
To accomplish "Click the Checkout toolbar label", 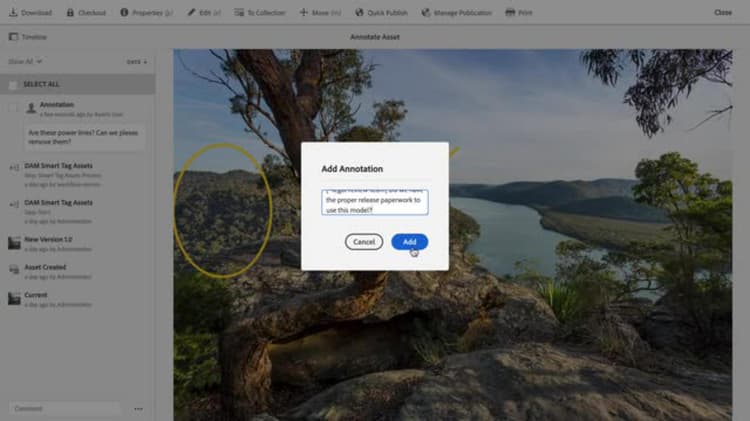I will 92,13.
